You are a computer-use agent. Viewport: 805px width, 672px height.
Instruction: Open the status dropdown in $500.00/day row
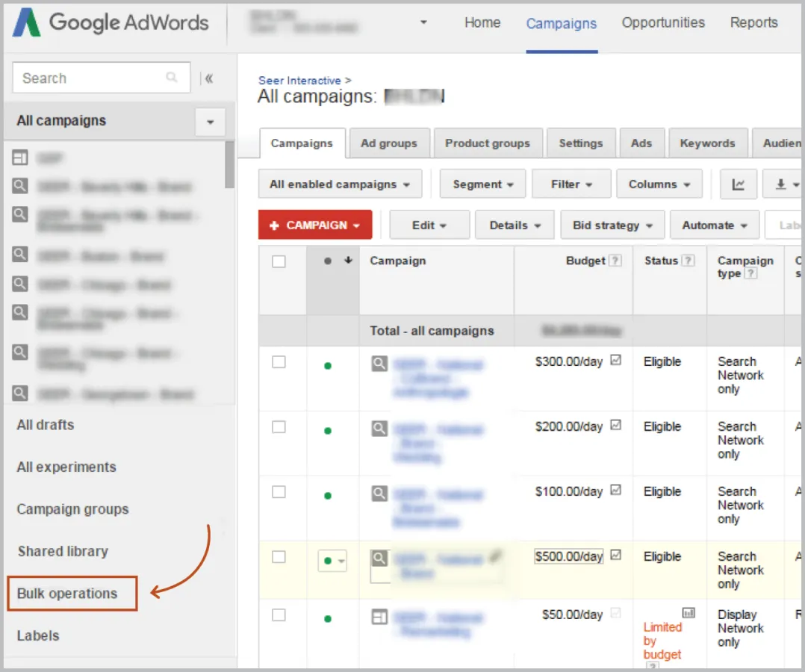332,561
